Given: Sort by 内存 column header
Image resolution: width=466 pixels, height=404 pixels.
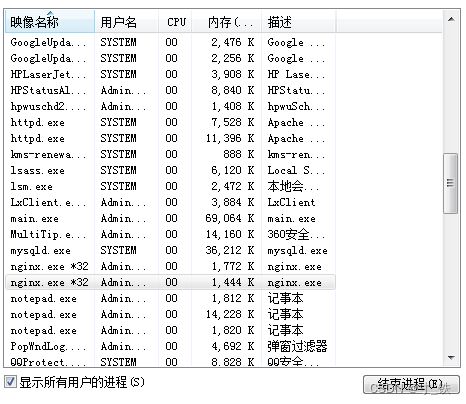Looking at the screenshot, I should click(x=227, y=22).
